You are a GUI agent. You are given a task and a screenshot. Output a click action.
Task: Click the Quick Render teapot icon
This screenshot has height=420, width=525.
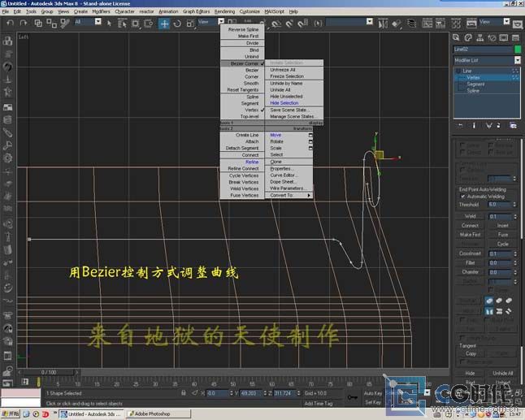[x=518, y=24]
